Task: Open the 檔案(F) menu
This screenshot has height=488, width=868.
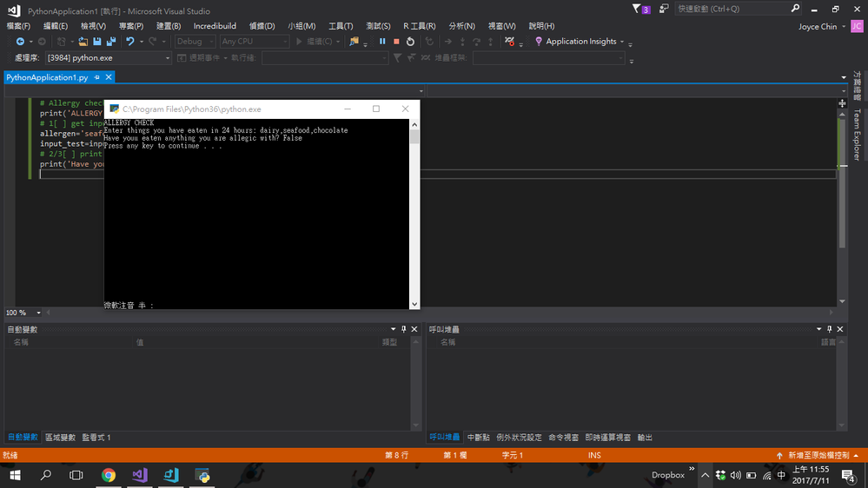Action: (x=18, y=26)
